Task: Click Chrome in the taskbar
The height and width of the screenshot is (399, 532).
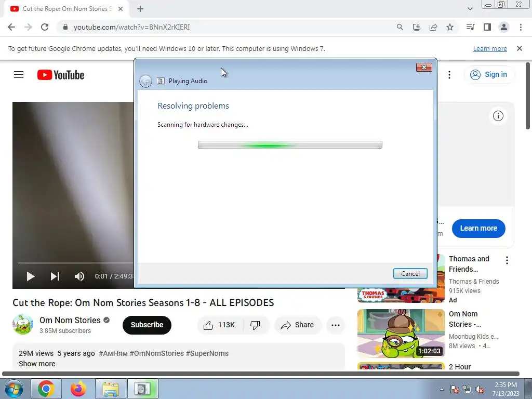Action: 46,389
